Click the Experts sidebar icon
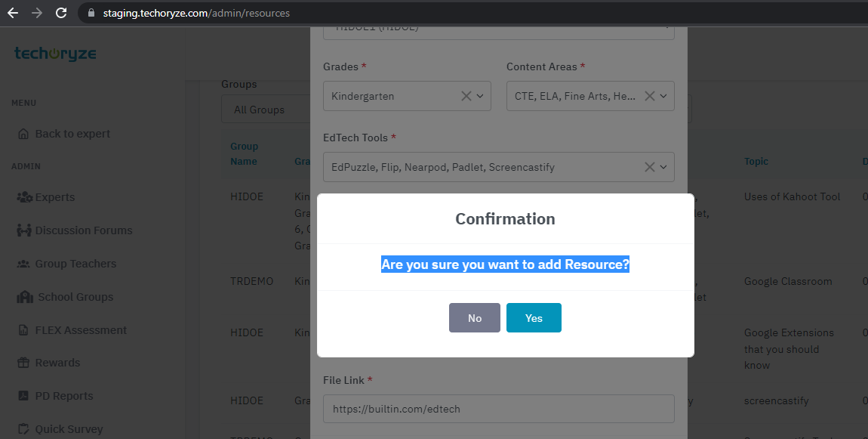Viewport: 868px width, 439px height. point(24,197)
